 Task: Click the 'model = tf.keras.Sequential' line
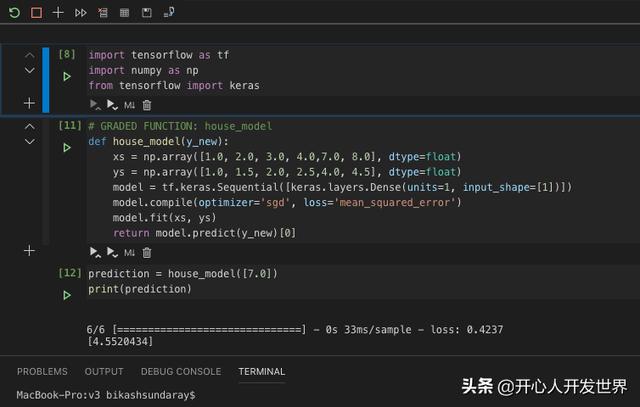pos(342,187)
